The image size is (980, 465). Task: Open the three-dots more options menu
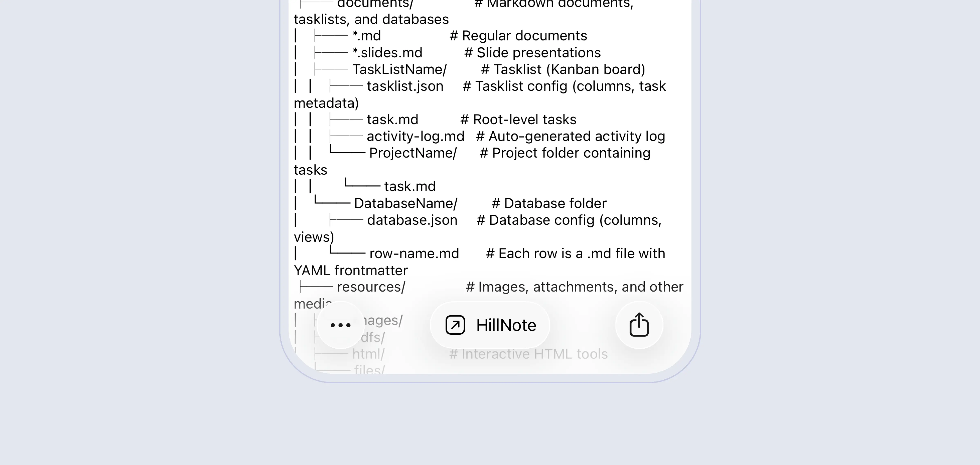[340, 325]
